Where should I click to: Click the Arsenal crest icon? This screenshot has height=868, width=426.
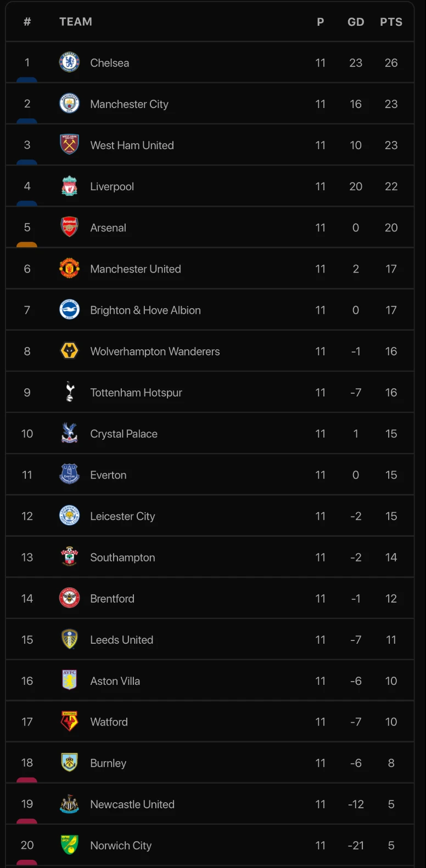pos(69,228)
